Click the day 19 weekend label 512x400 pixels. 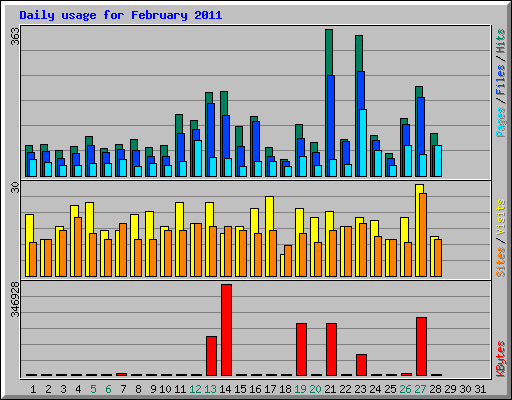pyautogui.click(x=300, y=389)
